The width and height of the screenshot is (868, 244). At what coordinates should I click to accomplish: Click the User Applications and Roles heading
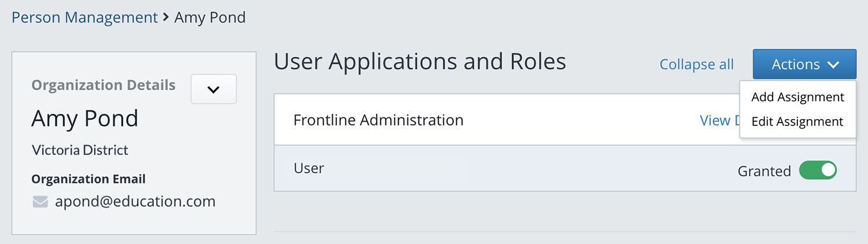[420, 62]
